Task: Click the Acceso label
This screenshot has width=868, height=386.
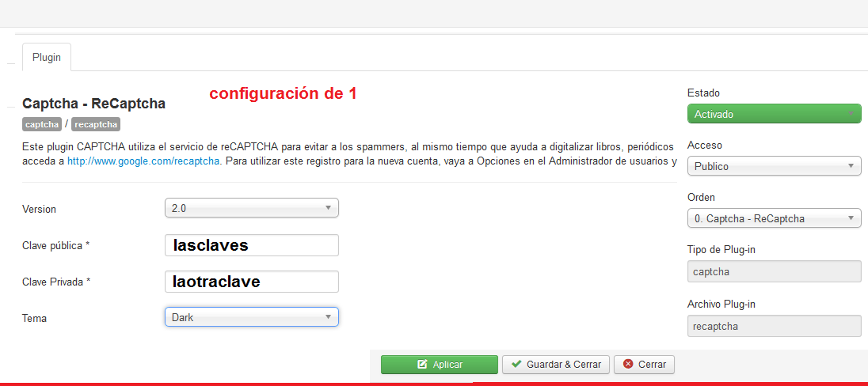Action: pyautogui.click(x=704, y=145)
